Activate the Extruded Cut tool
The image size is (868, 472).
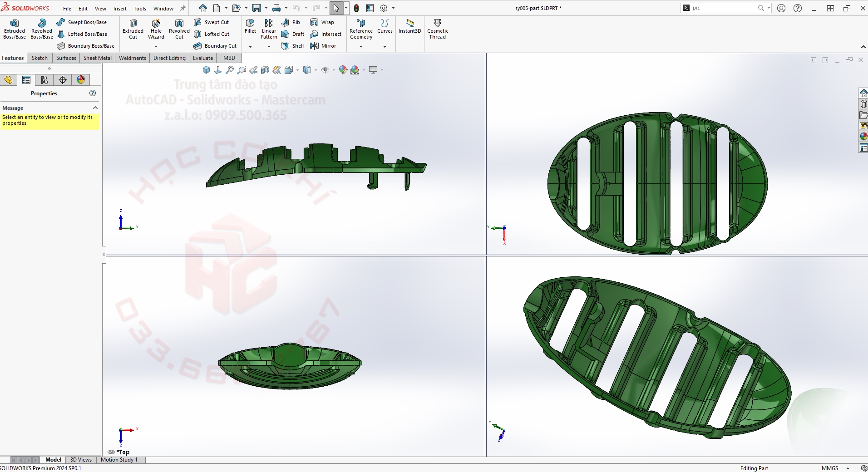(133, 29)
